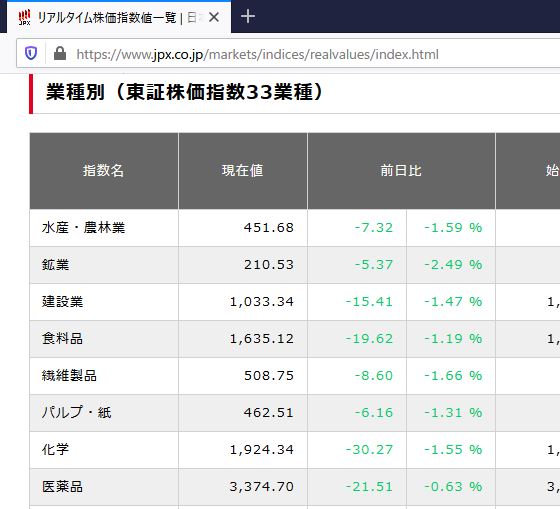Click the -8.60 change value
This screenshot has height=509, width=560.
(374, 376)
